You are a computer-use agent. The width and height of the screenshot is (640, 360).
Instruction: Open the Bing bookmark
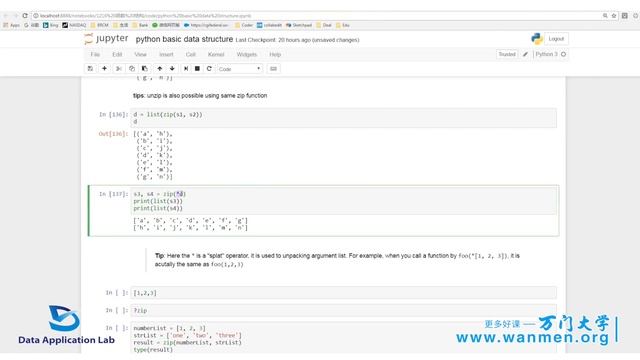[51, 25]
